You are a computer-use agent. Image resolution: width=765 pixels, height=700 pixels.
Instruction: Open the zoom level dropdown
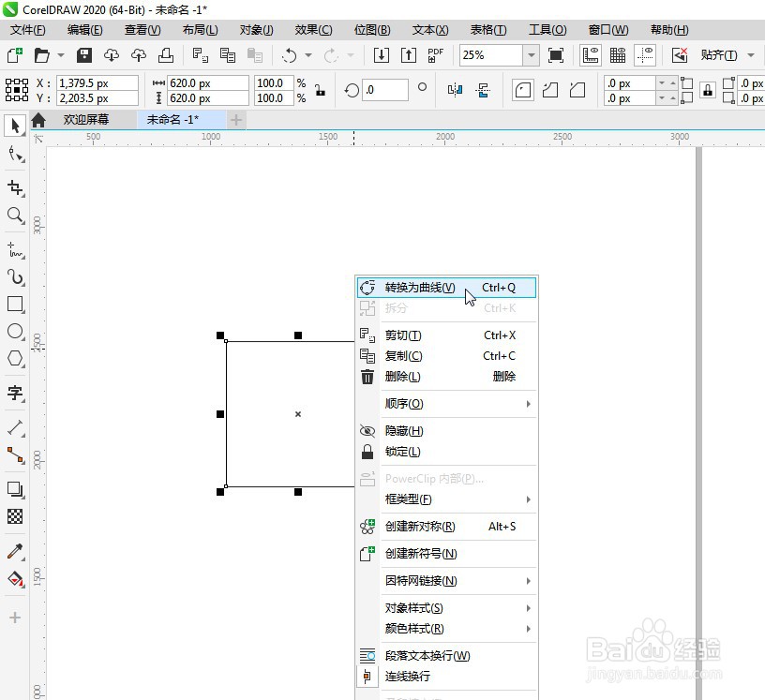[x=531, y=55]
